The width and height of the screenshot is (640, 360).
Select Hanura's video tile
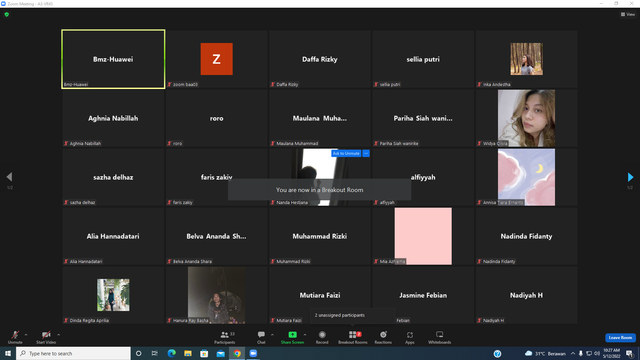pos(216,295)
